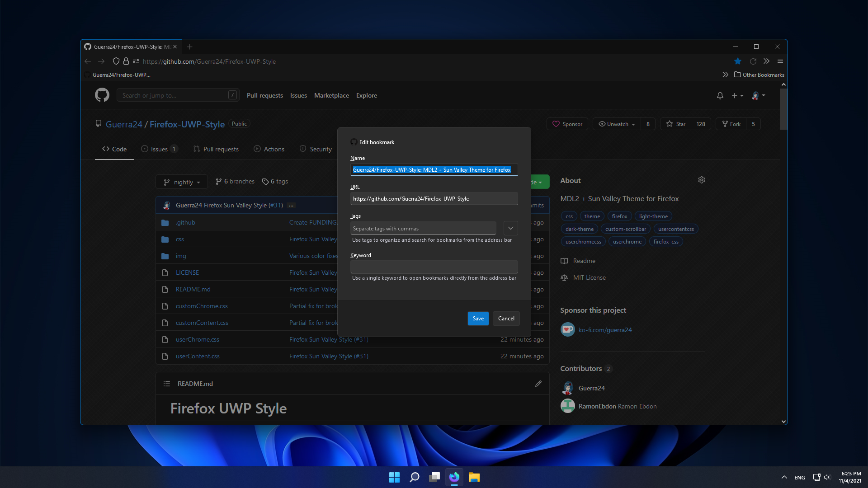Close the Guerra24/Firefox-UWP-Style tab

click(175, 47)
